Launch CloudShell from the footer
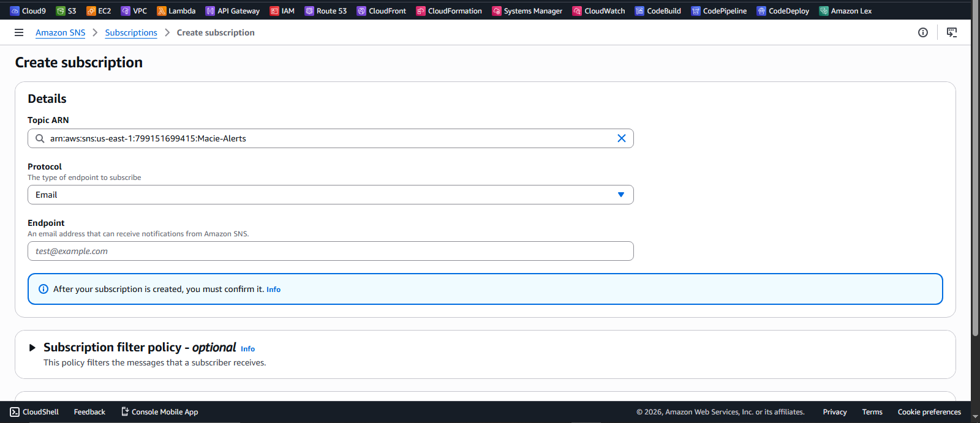 (34, 412)
